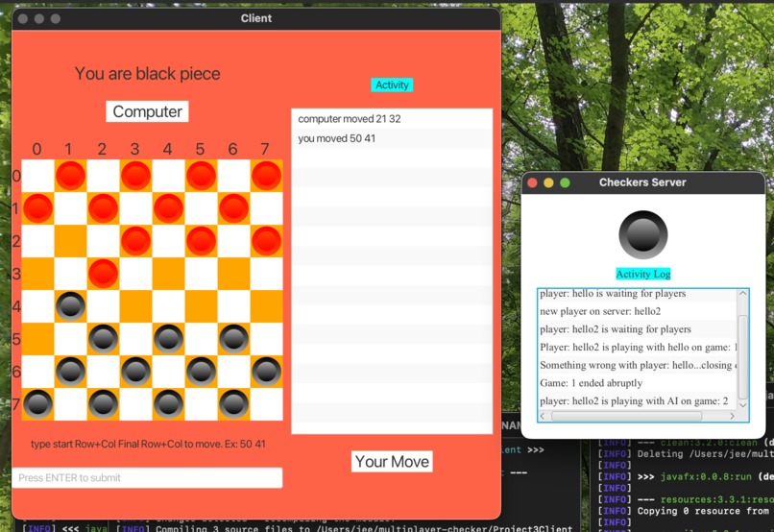Click server log scroll left arrow

click(x=543, y=416)
